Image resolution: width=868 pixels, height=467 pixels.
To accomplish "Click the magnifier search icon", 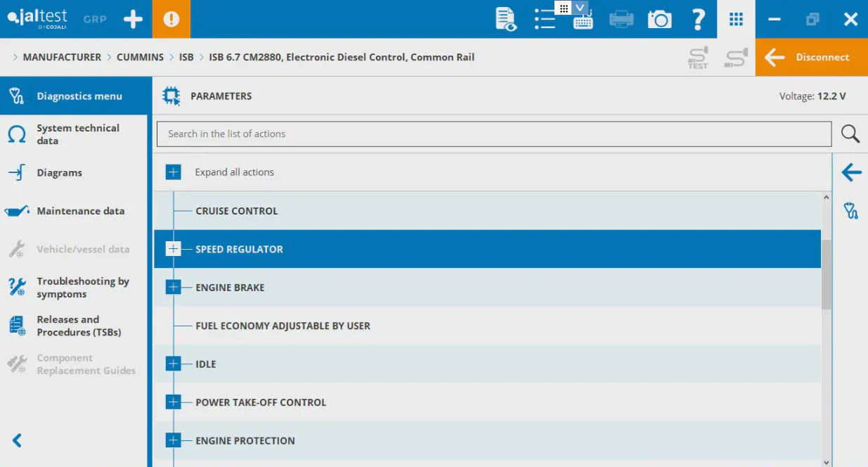I will (x=850, y=134).
